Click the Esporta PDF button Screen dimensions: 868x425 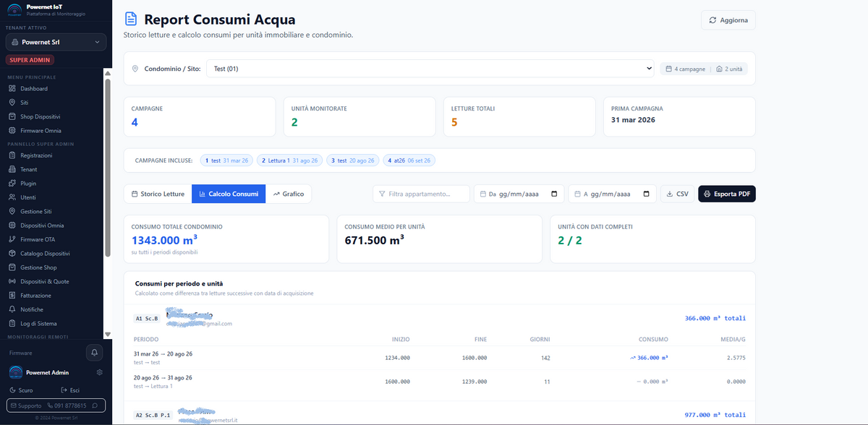pos(727,194)
